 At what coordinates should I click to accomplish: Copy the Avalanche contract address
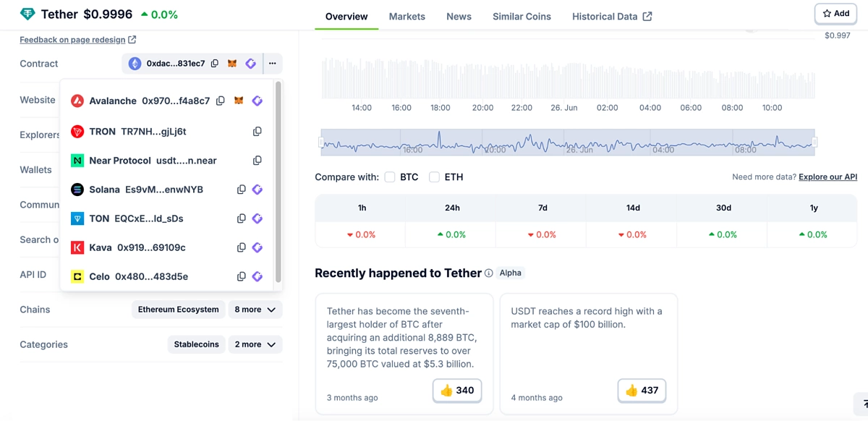coord(221,101)
